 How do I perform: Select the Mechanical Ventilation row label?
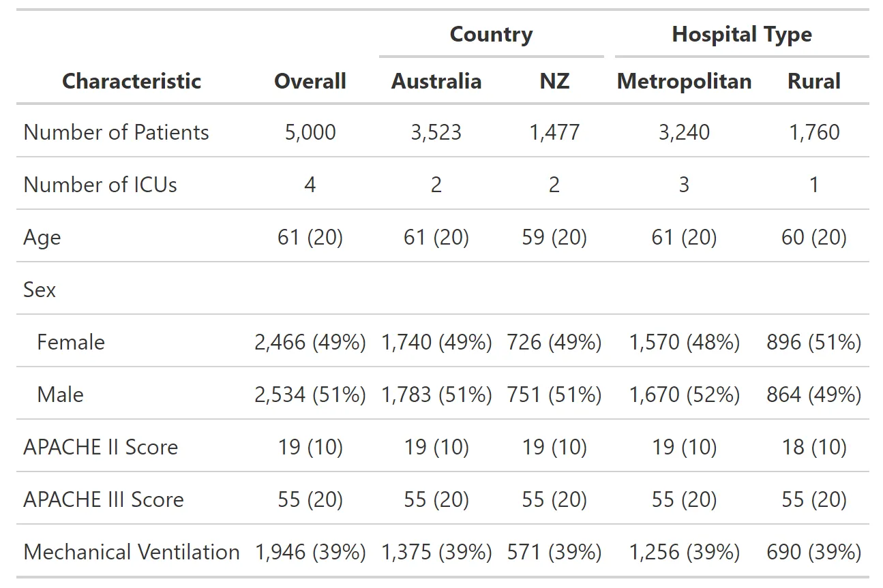tap(132, 552)
